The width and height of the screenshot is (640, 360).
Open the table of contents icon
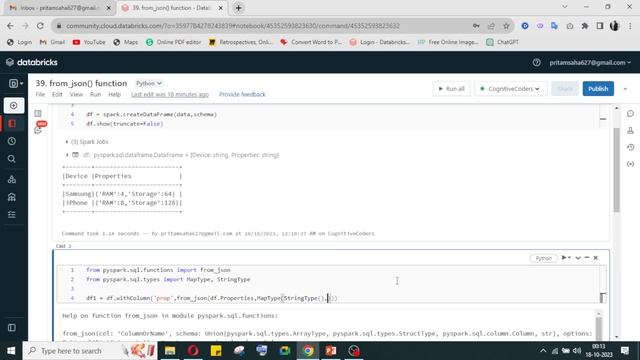tap(38, 113)
